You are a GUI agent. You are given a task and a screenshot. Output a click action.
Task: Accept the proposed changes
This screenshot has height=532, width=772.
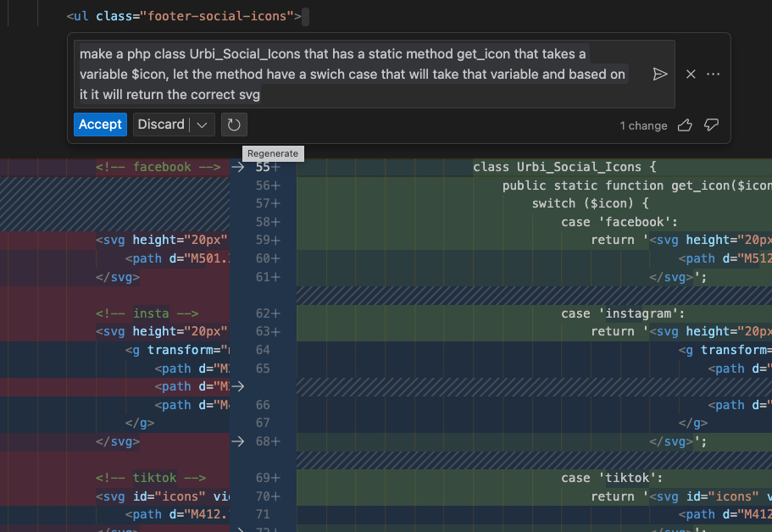pos(100,125)
